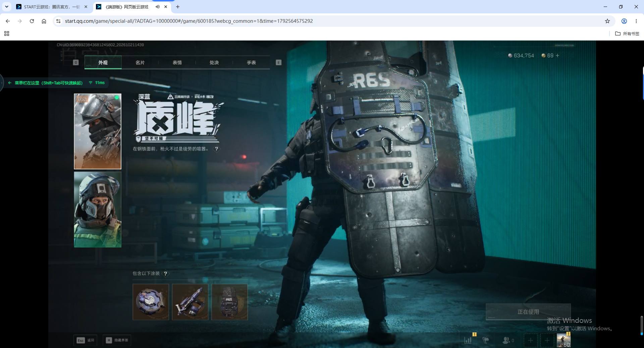Open the 手表 watch tab

(x=251, y=63)
